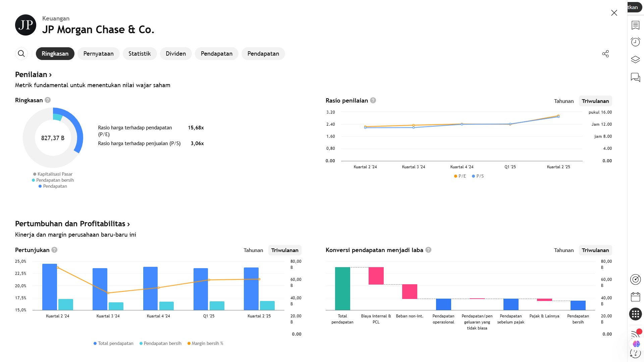Click the search magnifier icon
The height and width of the screenshot is (362, 644).
21,54
